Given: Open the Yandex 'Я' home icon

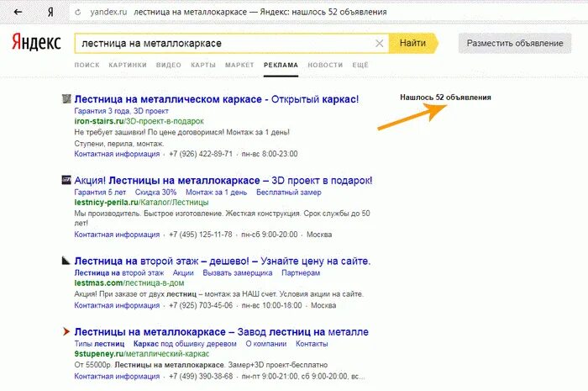Looking at the screenshot, I should (x=50, y=12).
